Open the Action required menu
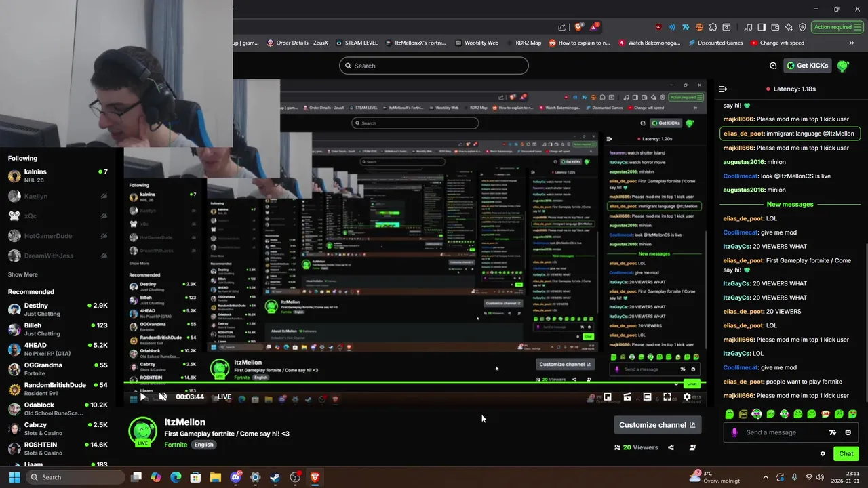 pos(837,27)
